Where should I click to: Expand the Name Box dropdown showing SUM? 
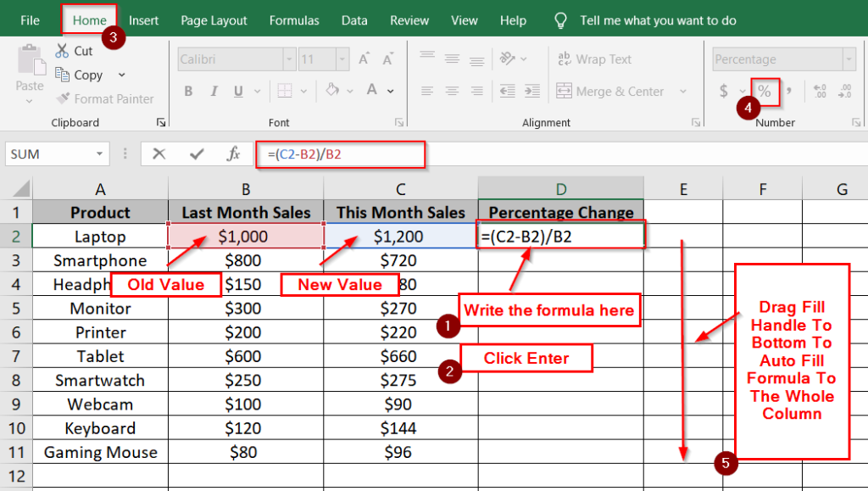point(101,154)
